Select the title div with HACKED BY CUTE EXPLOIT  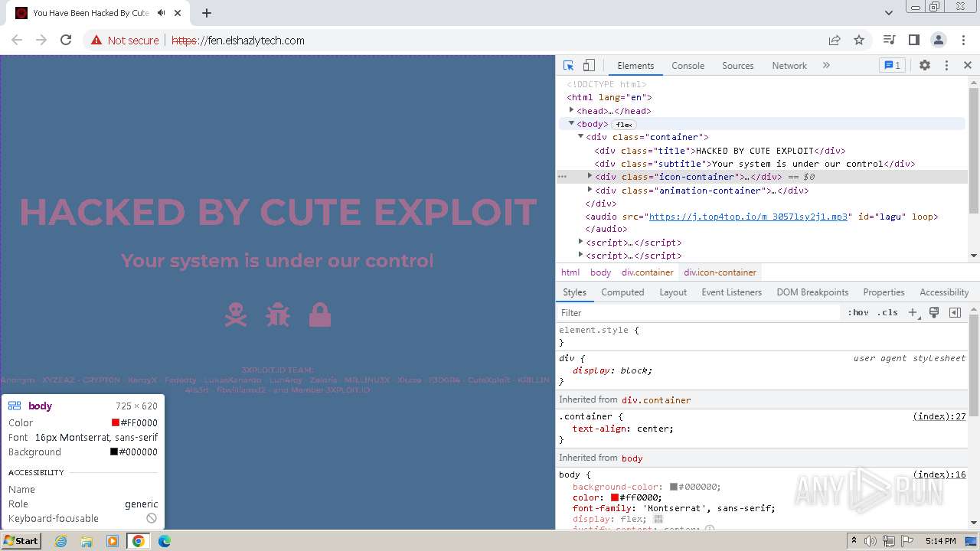[720, 151]
